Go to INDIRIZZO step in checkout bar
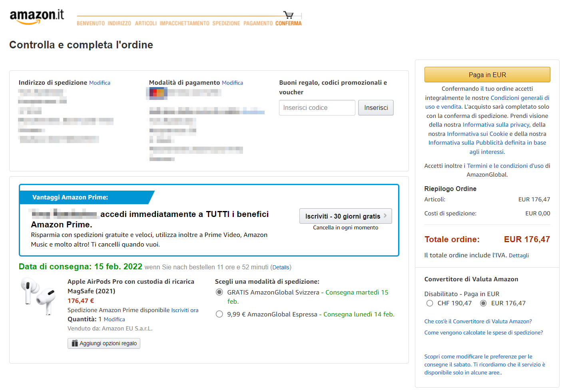The image size is (562, 392). 119,24
